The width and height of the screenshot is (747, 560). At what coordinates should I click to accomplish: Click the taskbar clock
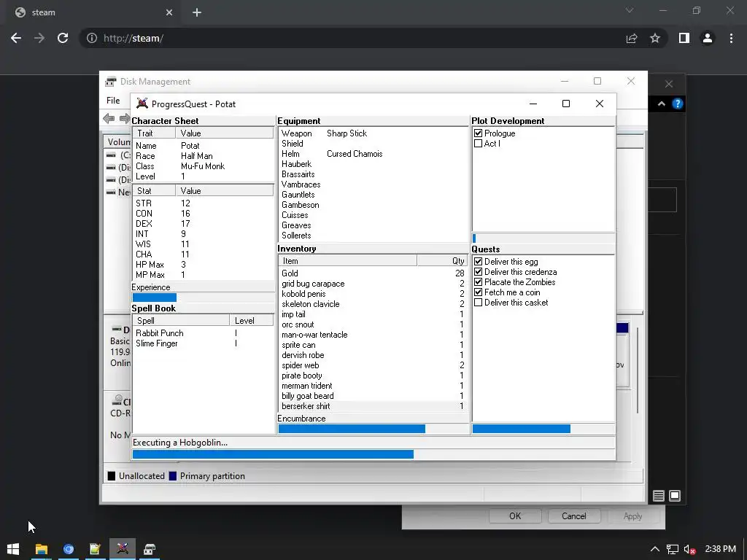click(720, 549)
